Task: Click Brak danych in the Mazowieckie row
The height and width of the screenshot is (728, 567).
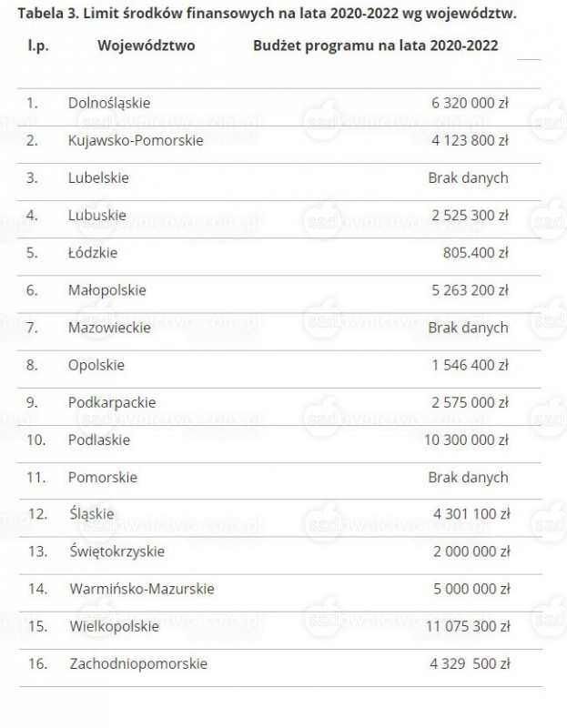Action: 468,329
